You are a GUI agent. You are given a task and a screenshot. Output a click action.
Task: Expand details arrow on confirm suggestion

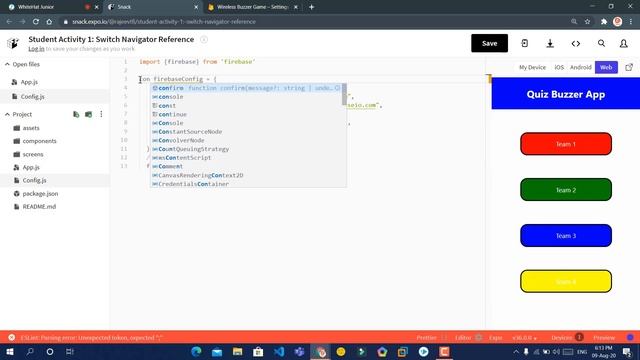click(337, 88)
